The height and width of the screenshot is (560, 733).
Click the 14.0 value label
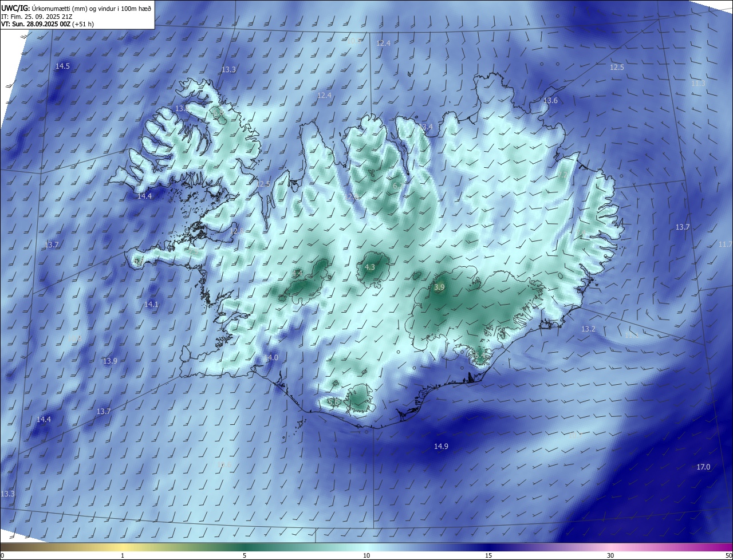271,357
